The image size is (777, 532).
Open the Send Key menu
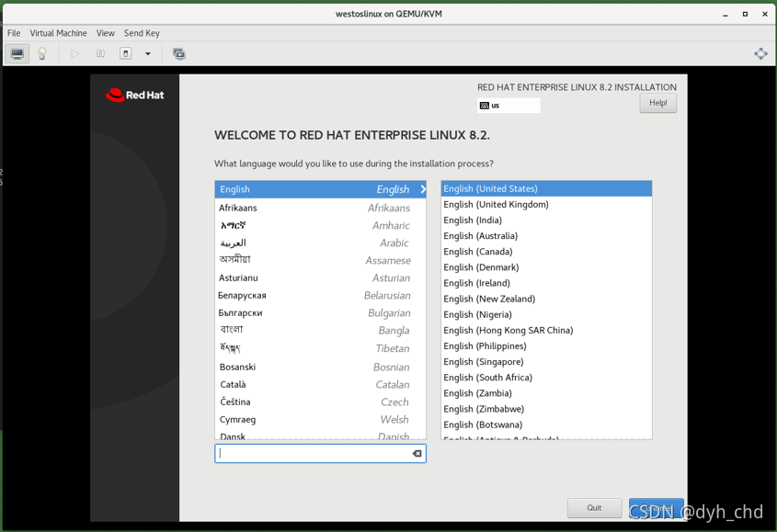tap(142, 33)
